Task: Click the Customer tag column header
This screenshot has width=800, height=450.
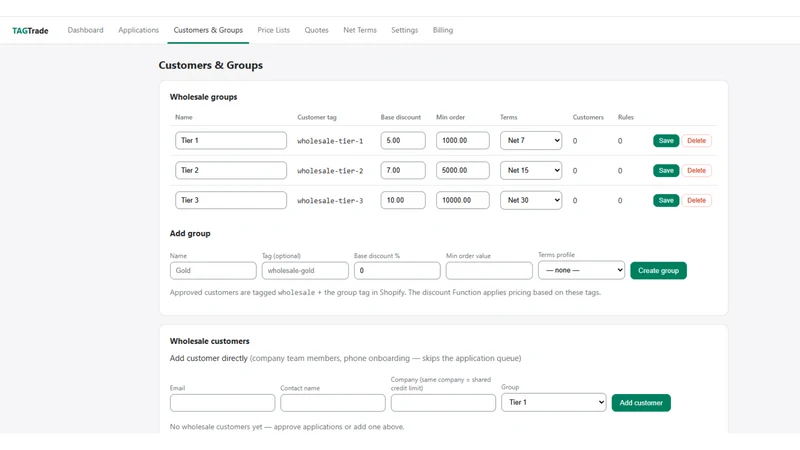Action: pos(317,117)
